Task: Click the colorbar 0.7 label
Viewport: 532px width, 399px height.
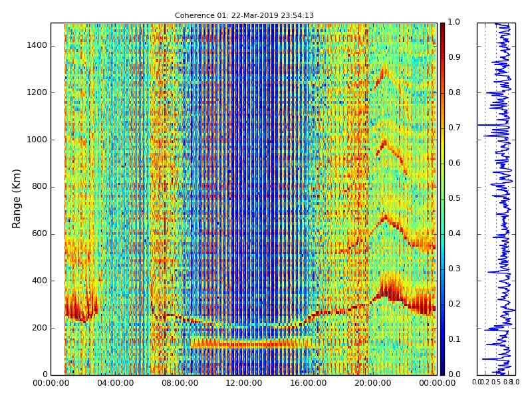Action: 454,128
